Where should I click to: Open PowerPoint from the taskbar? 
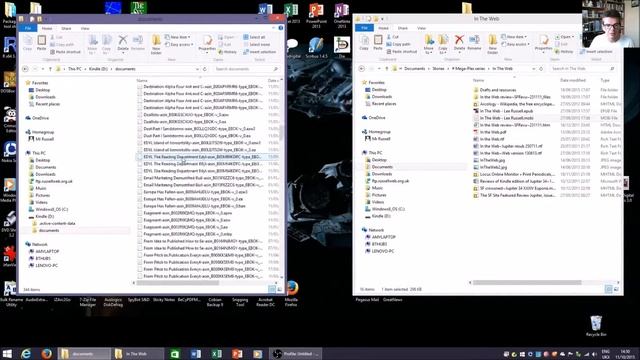237,353
